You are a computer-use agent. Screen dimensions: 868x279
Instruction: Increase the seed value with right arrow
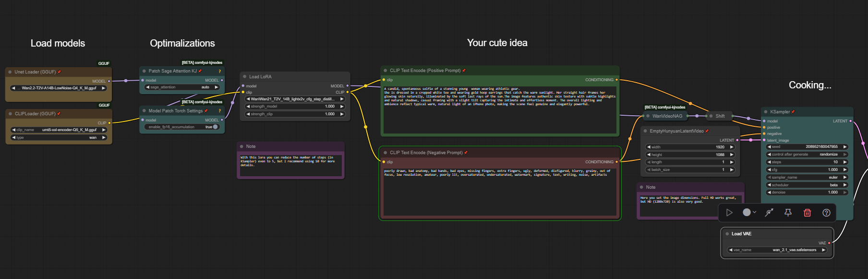[845, 146]
